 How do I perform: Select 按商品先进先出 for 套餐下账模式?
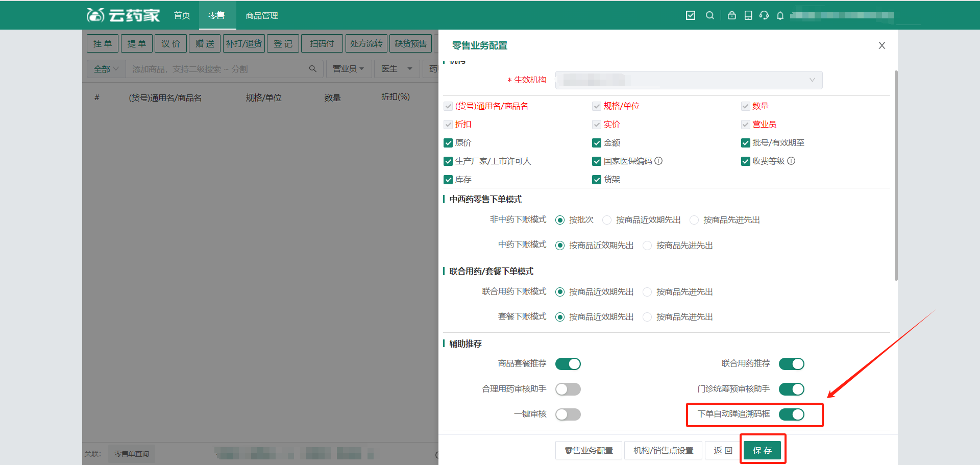coord(647,317)
